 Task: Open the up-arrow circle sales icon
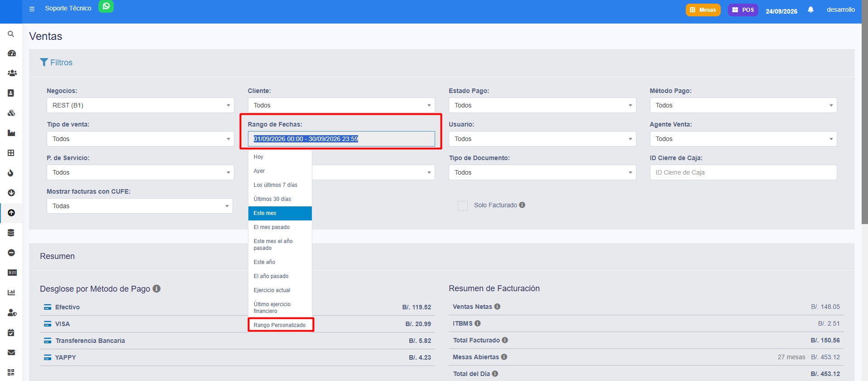point(11,213)
